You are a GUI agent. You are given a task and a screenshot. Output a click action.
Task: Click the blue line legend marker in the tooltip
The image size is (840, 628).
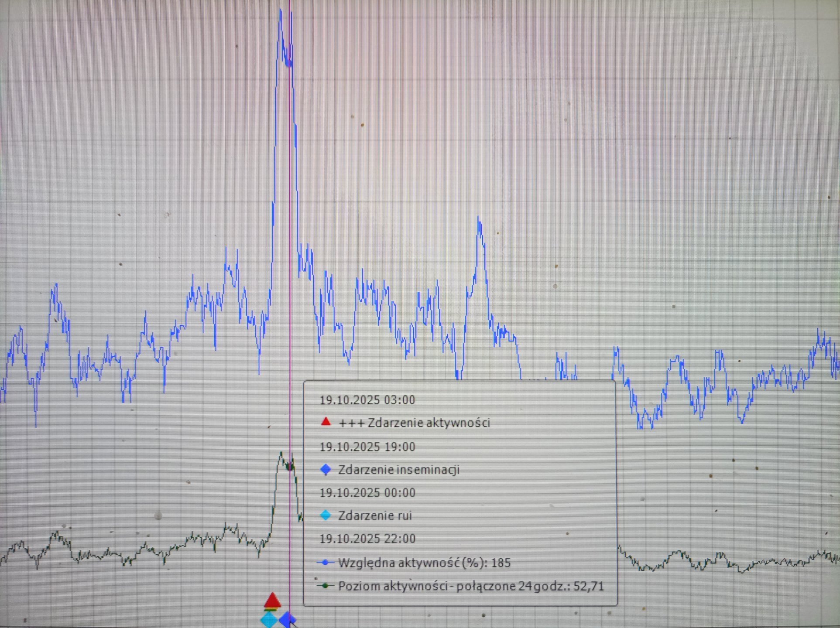325,563
